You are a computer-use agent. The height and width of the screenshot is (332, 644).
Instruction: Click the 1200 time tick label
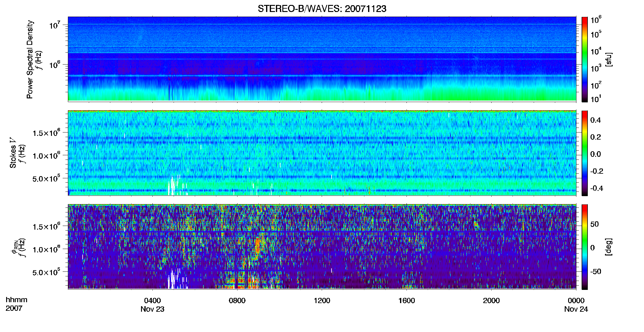(x=322, y=300)
